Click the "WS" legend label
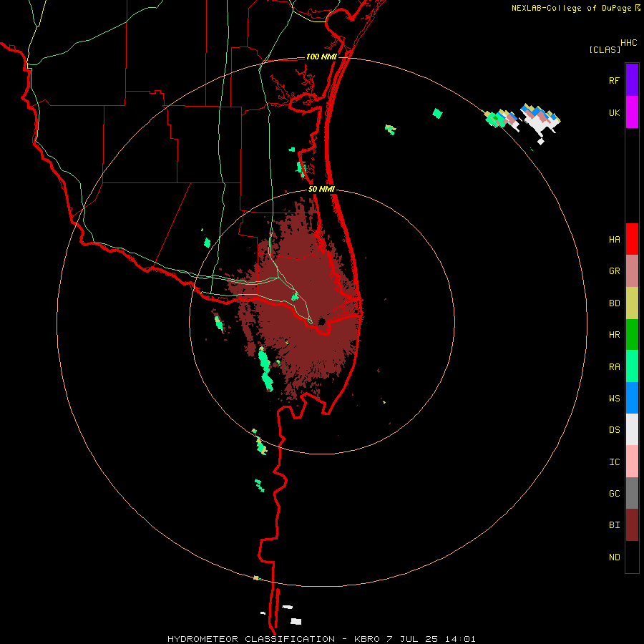 [614, 399]
